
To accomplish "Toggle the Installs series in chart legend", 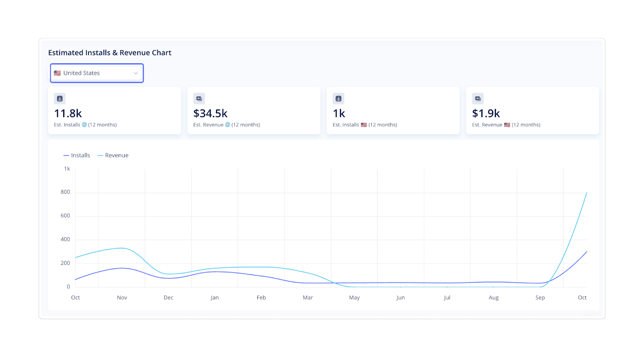I will click(x=77, y=155).
